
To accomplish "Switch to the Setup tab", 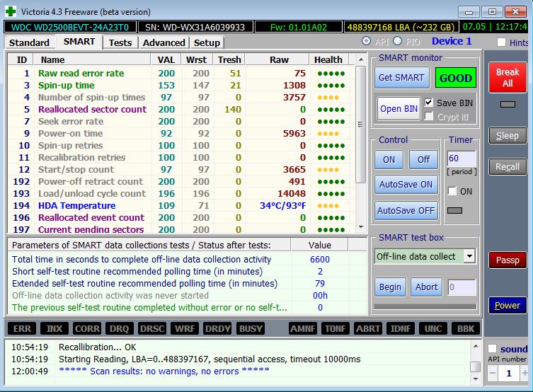I will [x=207, y=42].
